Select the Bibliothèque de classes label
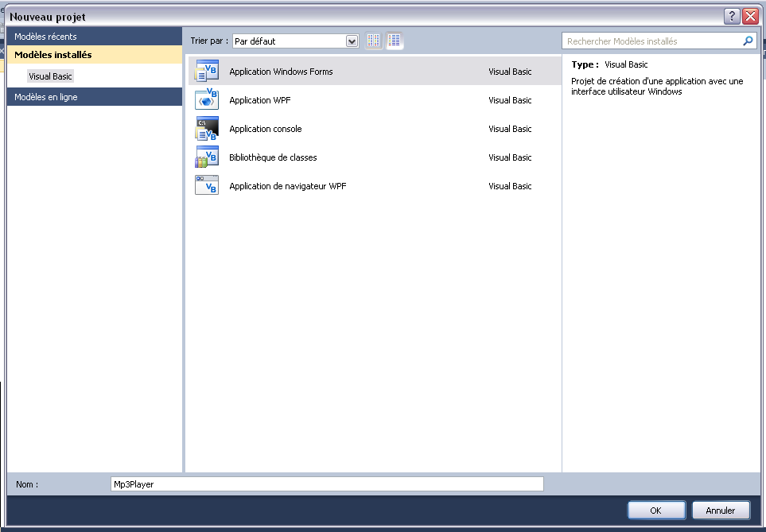The image size is (766, 532). 273,157
